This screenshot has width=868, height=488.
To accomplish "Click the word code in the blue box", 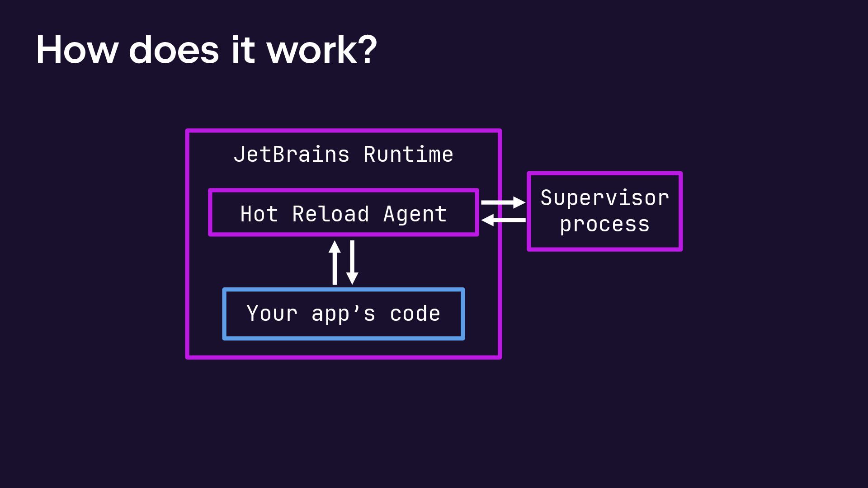I will click(x=415, y=314).
